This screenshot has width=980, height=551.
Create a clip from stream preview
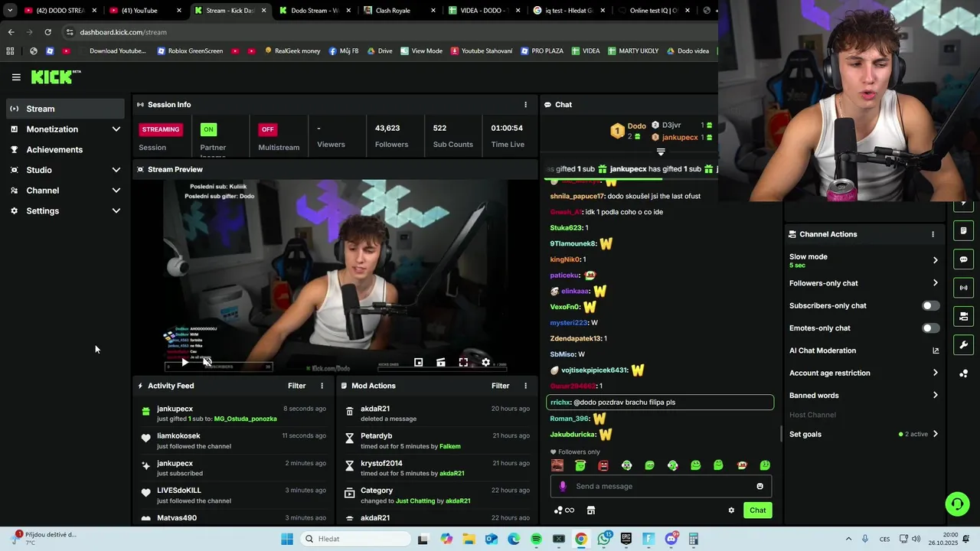pyautogui.click(x=441, y=362)
